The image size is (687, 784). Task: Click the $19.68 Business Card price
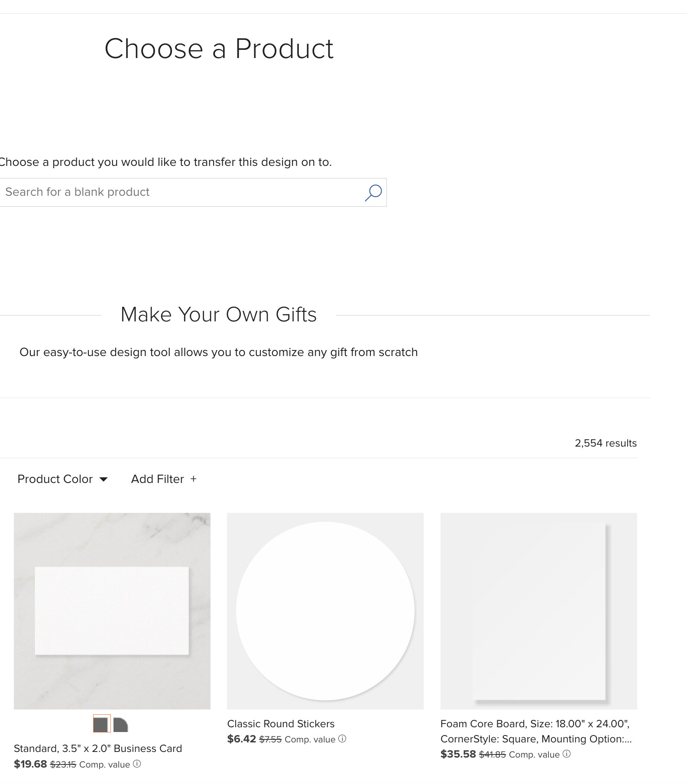point(30,764)
